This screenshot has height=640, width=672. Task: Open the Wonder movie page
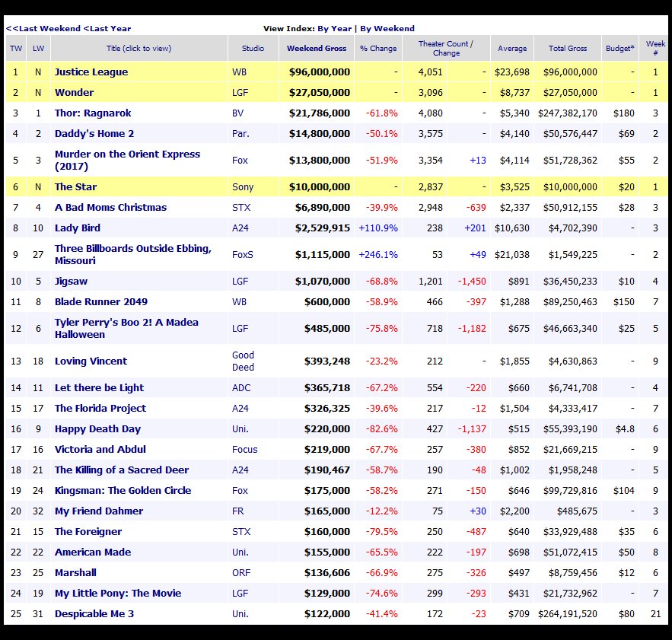[74, 93]
